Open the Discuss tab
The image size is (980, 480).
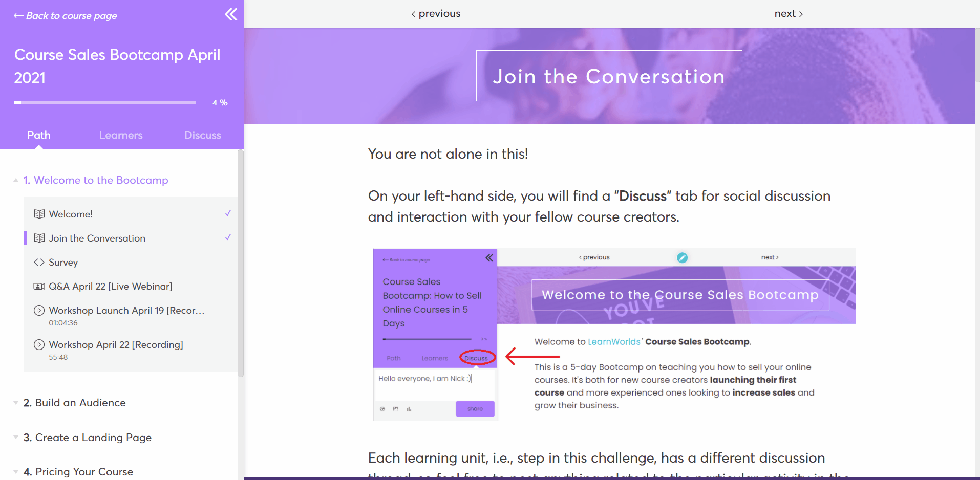(202, 135)
